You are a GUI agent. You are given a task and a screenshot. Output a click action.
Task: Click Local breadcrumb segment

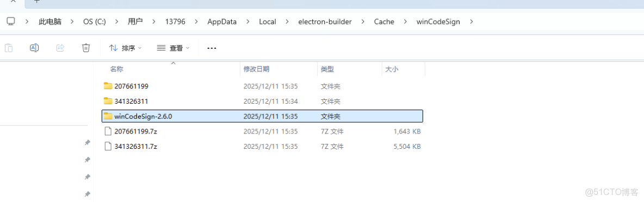tap(268, 22)
